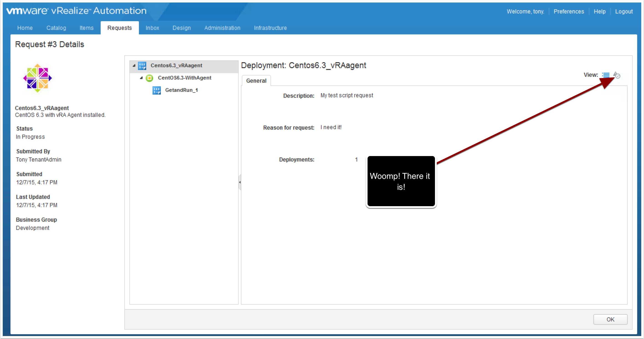Open the Inbox tab

[152, 28]
